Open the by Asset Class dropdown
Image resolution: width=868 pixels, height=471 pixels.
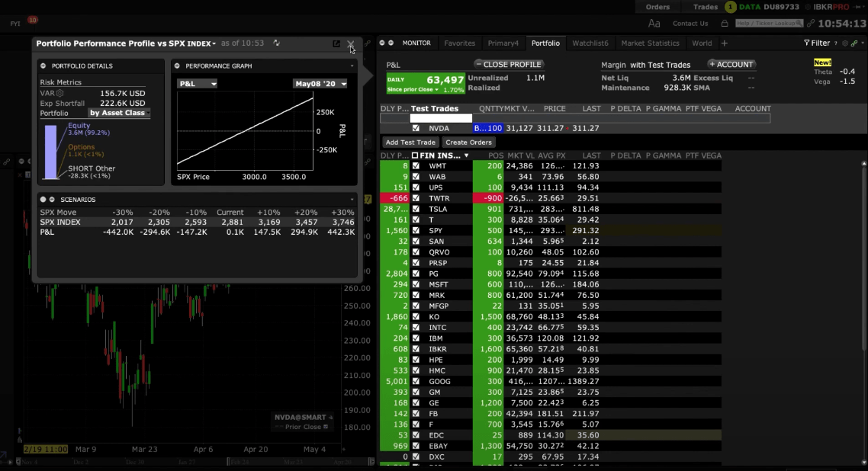120,113
